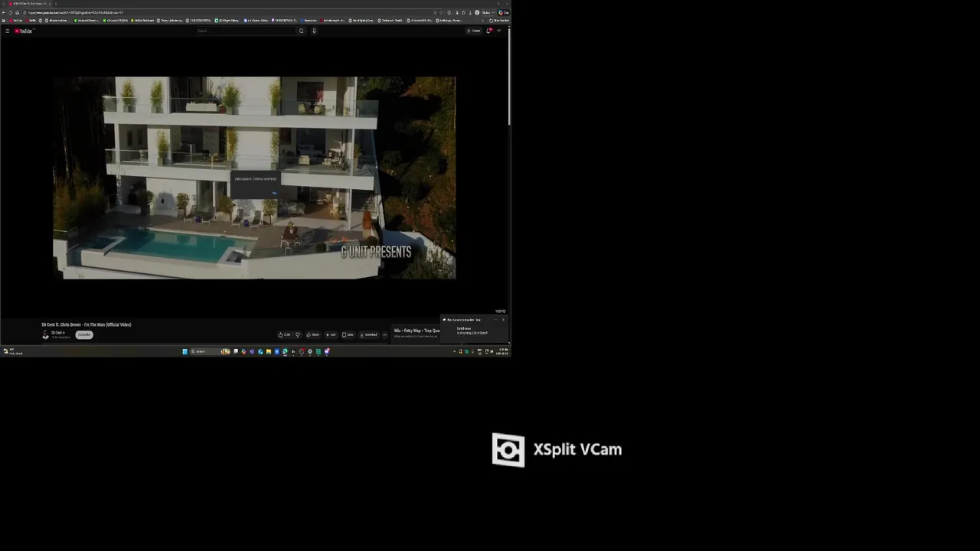980x551 pixels.
Task: Click the vevo logo on the video
Action: (x=500, y=311)
